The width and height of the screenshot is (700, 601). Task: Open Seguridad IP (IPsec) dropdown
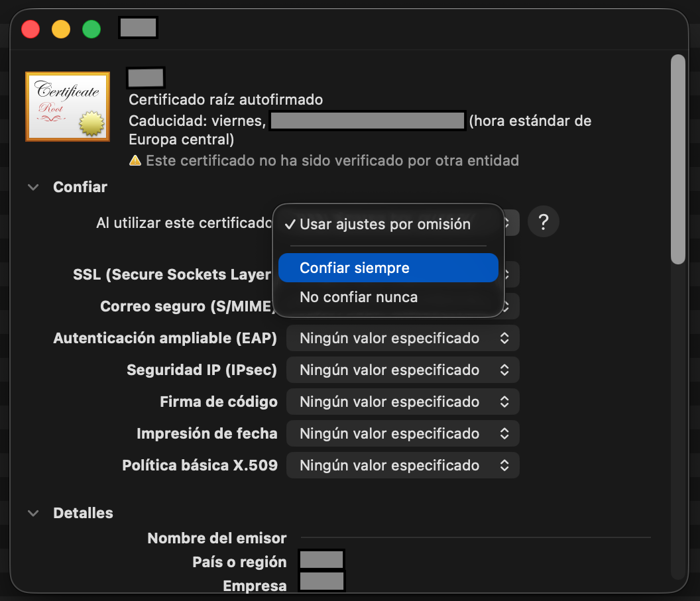402,370
